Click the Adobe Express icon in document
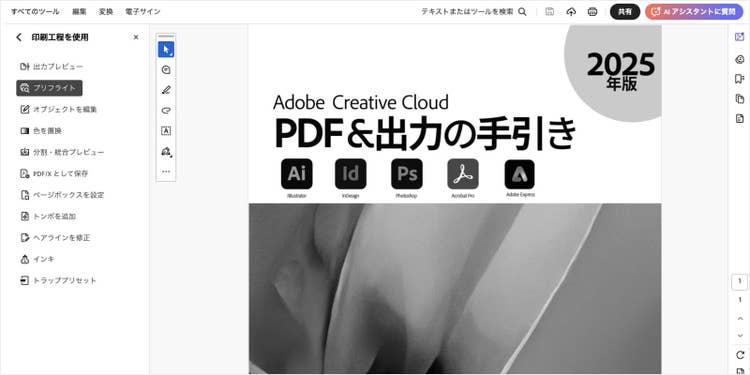 (x=519, y=174)
